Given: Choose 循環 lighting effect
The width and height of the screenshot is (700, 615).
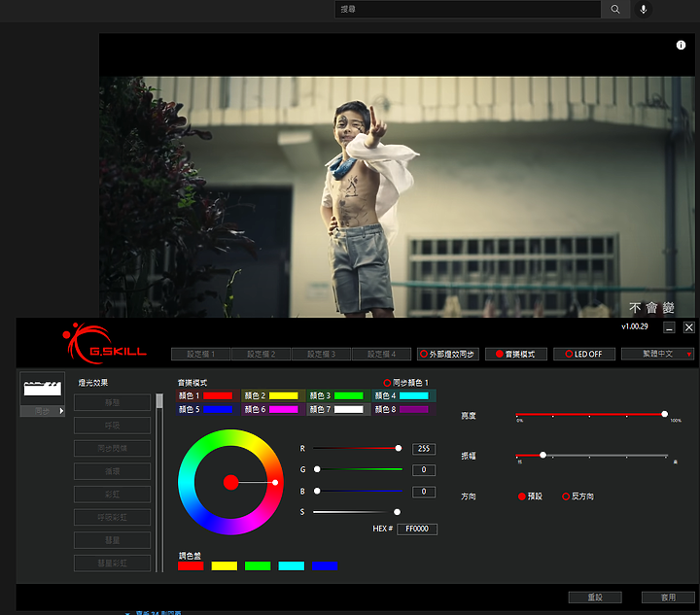Looking at the screenshot, I should (112, 471).
